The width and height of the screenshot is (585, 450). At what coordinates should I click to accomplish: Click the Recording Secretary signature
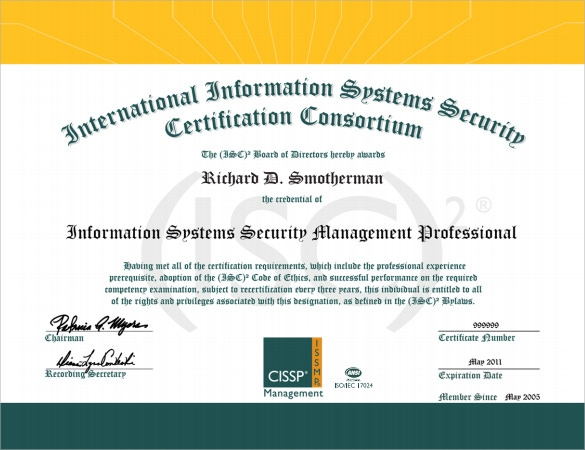96,361
